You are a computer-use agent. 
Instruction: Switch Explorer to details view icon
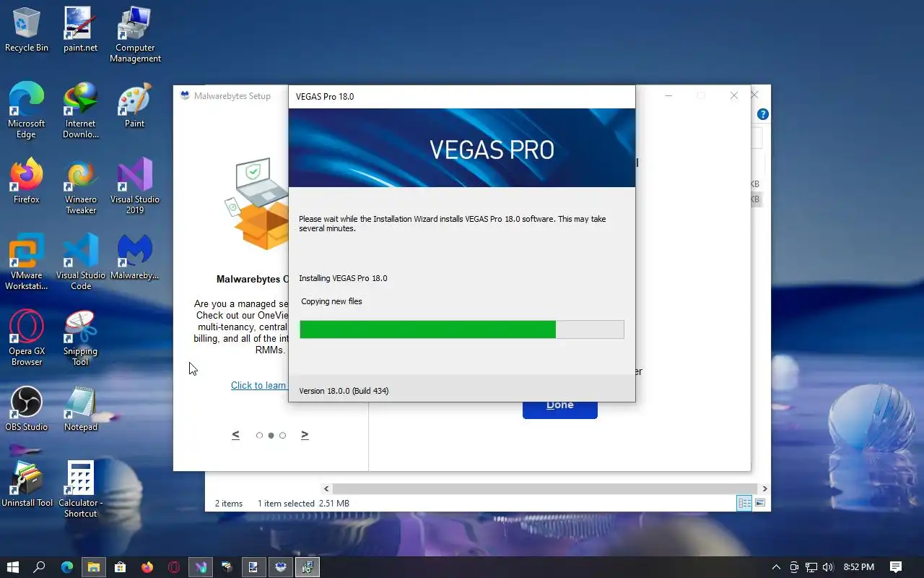(744, 503)
